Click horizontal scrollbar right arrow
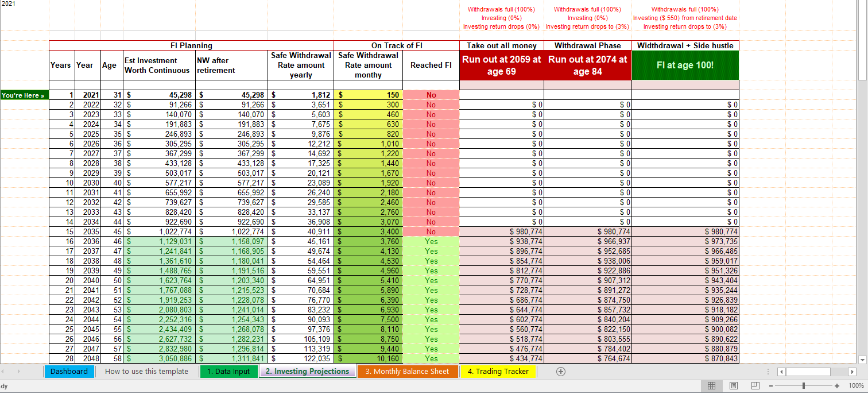Viewport: 868px width, 394px height. (x=852, y=372)
